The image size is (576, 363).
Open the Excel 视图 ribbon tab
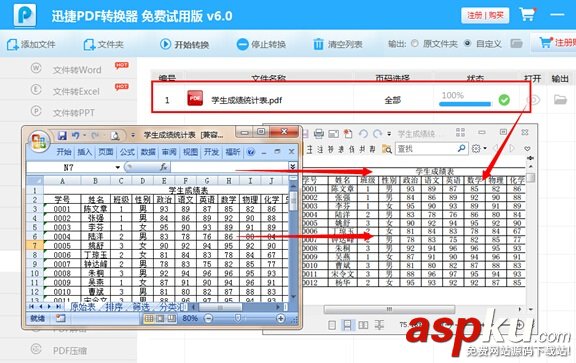point(190,152)
